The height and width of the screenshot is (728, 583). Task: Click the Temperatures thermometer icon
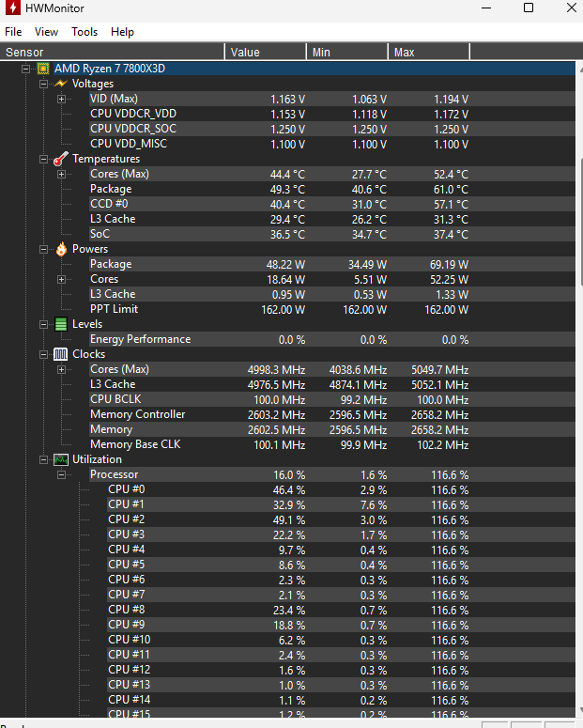(x=61, y=159)
